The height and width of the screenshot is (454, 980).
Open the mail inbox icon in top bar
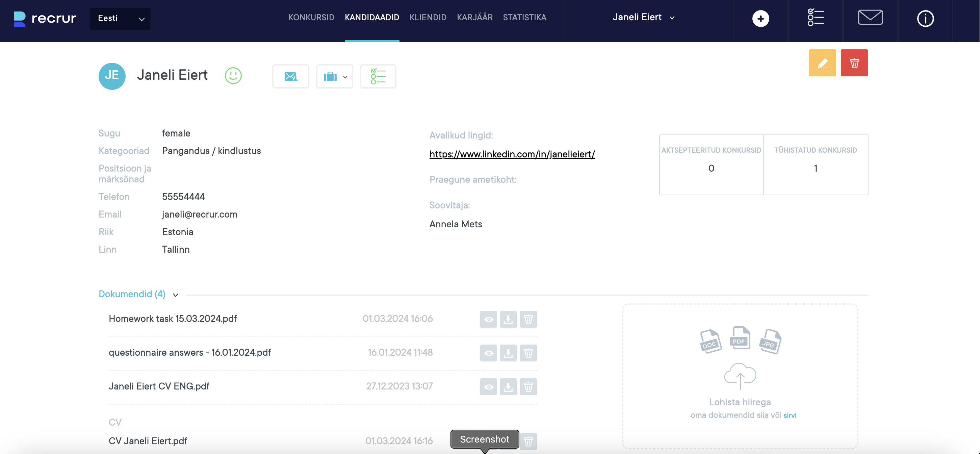(x=870, y=18)
